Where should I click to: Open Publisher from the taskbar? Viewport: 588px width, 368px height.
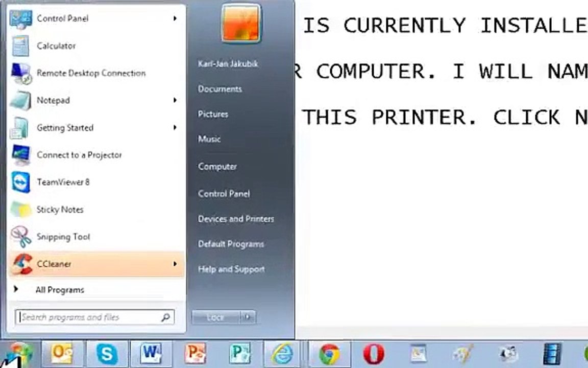(x=239, y=354)
